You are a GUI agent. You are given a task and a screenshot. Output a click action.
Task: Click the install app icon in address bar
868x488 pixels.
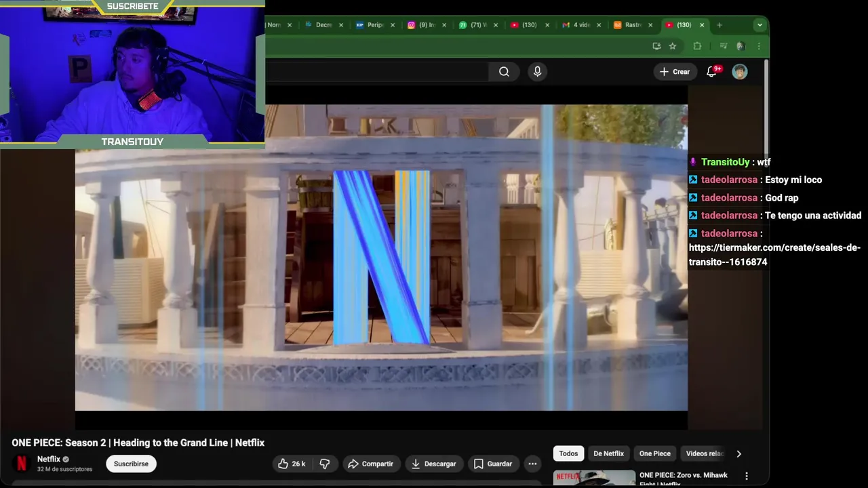656,46
